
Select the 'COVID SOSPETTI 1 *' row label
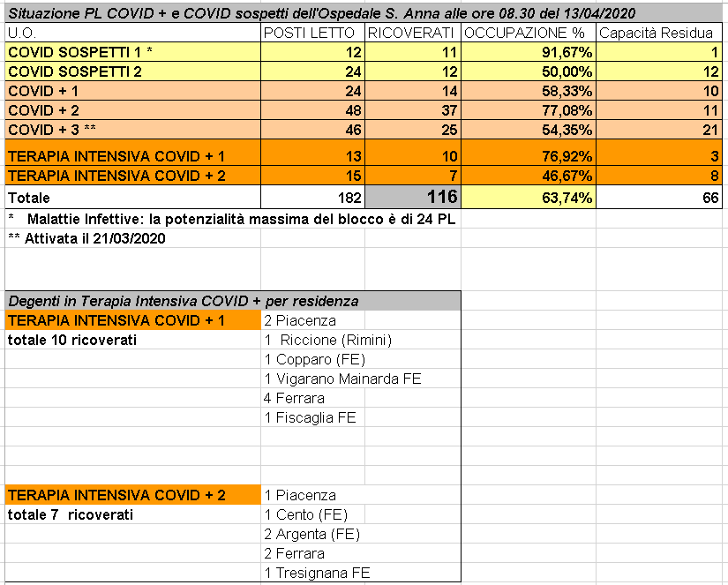pos(132,52)
